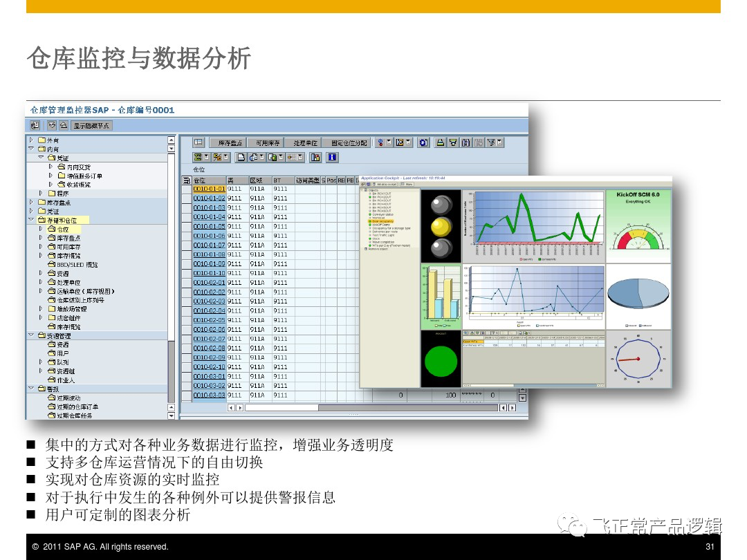Open the filter icon's dropdown arrow
Viewport: 747px width, 560px height.
tap(500, 142)
